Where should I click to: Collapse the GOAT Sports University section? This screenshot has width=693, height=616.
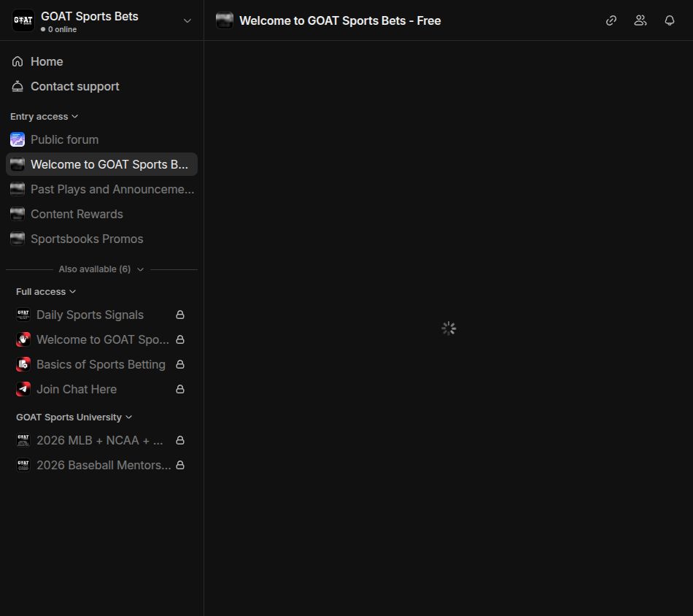pos(74,417)
